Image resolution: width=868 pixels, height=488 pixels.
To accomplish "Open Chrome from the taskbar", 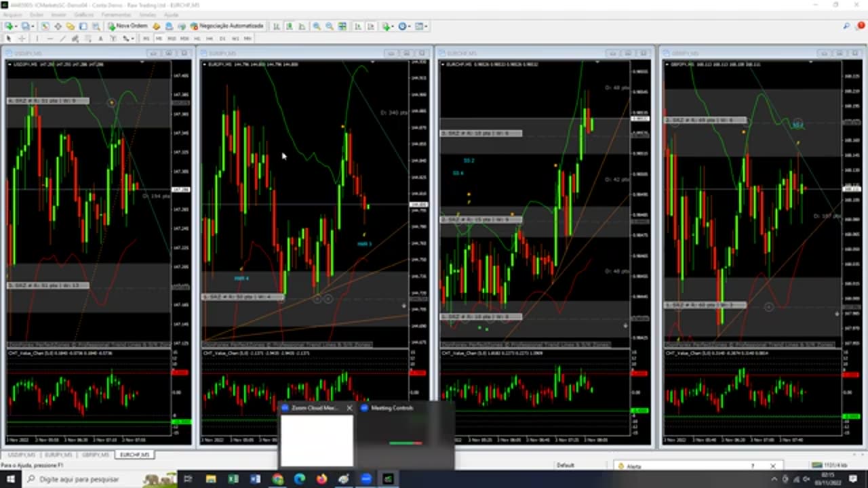I will (277, 479).
